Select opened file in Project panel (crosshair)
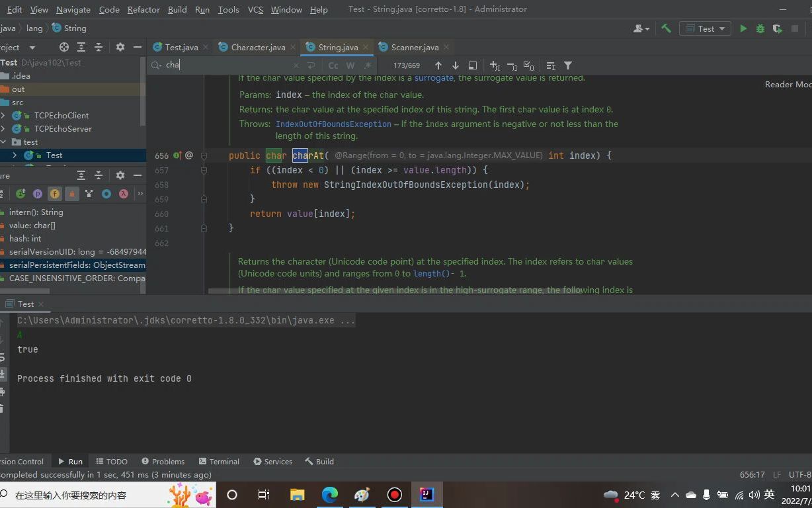Viewport: 812px width, 508px height. coord(64,47)
